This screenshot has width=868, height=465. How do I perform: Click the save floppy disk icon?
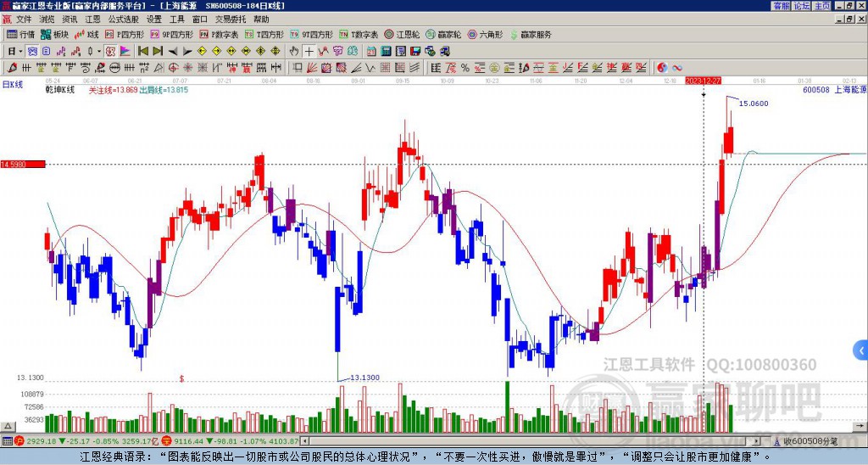click(415, 51)
